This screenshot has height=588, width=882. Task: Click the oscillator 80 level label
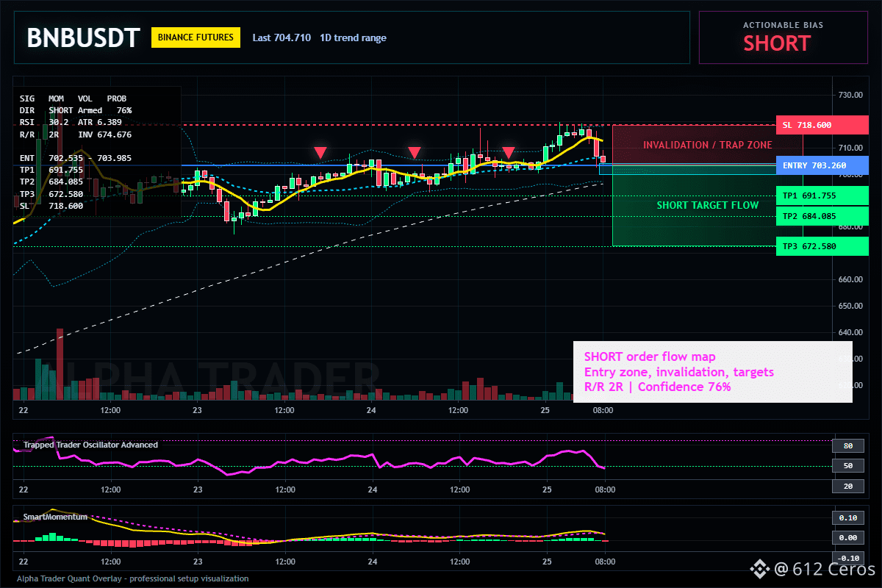coord(847,445)
